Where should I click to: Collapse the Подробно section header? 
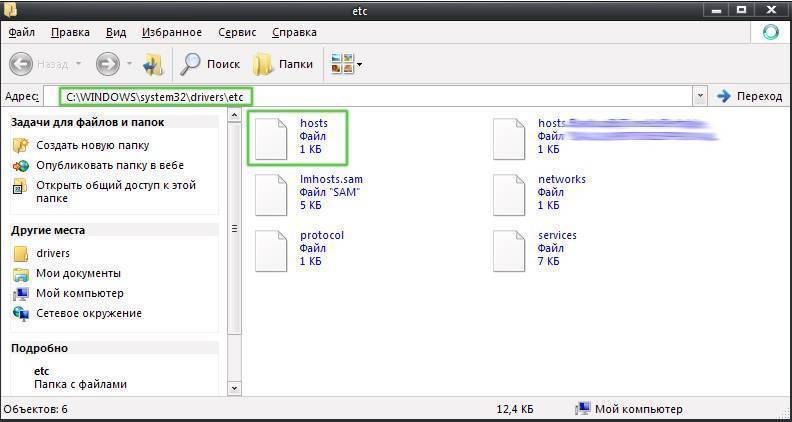[114, 348]
